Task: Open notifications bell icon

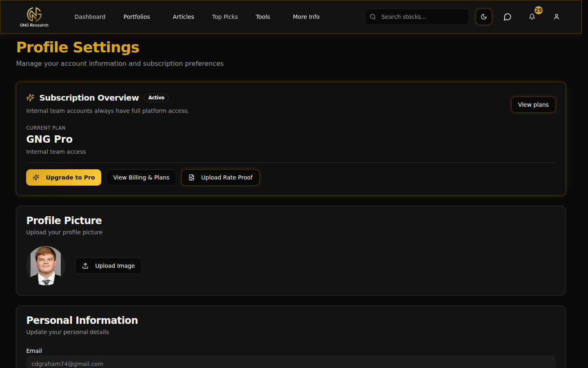Action: coord(532,17)
